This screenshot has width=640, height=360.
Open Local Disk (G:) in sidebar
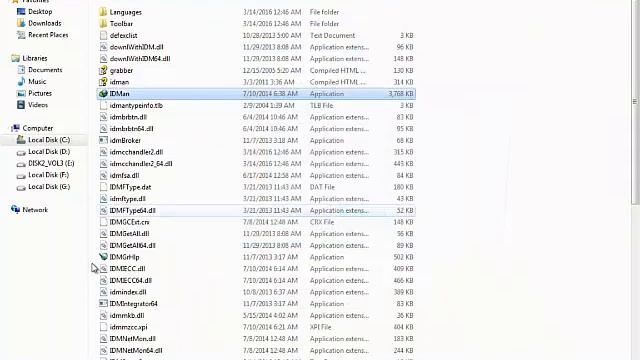pos(49,187)
